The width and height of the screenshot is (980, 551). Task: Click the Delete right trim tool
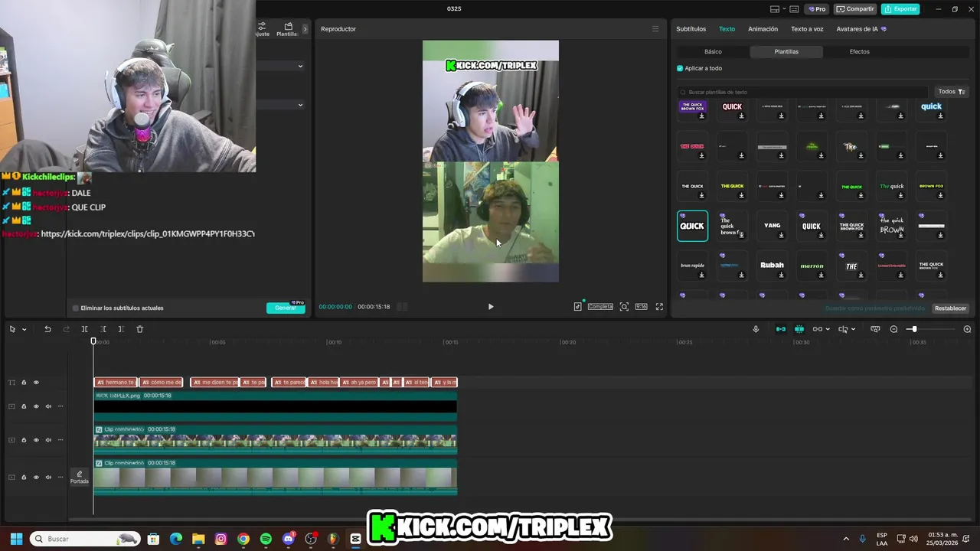click(x=121, y=329)
